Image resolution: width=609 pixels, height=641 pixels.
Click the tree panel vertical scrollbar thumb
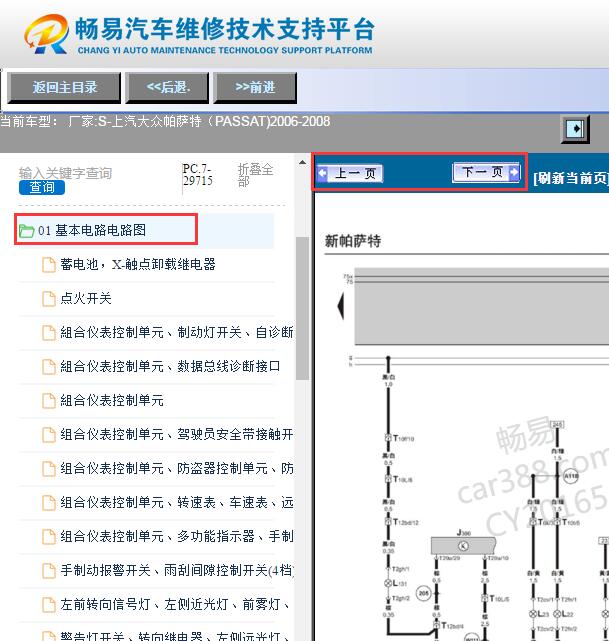click(302, 308)
